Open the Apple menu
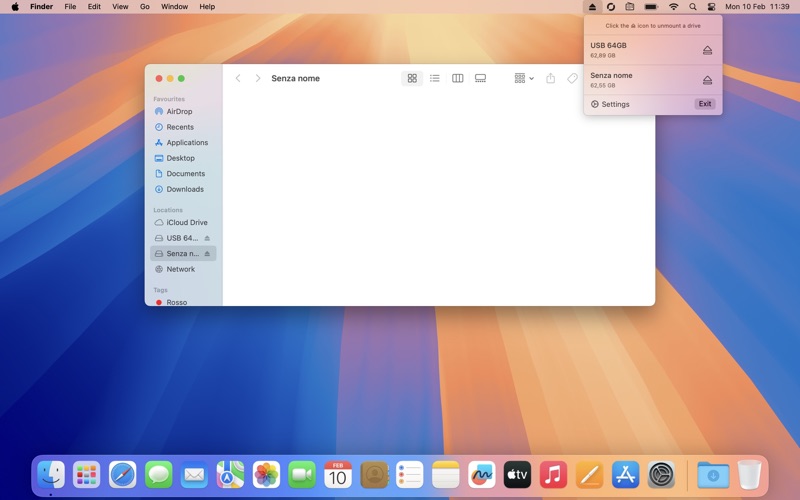 point(15,7)
